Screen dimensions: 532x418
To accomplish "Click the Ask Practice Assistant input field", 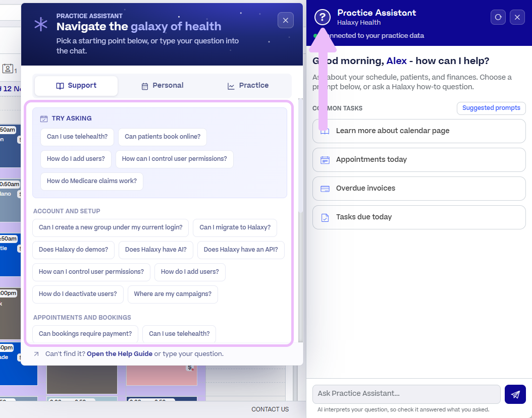I will (406, 394).
